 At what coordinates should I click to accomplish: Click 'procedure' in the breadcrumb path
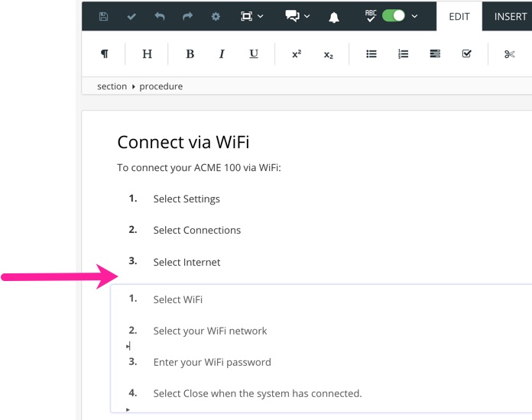[161, 86]
